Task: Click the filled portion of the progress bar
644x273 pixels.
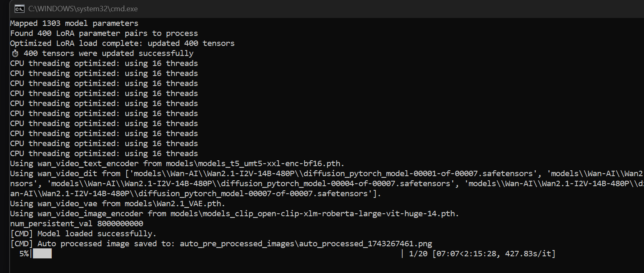Action: point(42,253)
